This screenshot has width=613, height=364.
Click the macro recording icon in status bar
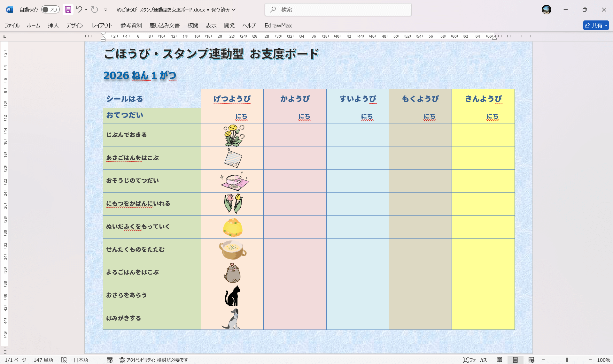tap(109, 360)
